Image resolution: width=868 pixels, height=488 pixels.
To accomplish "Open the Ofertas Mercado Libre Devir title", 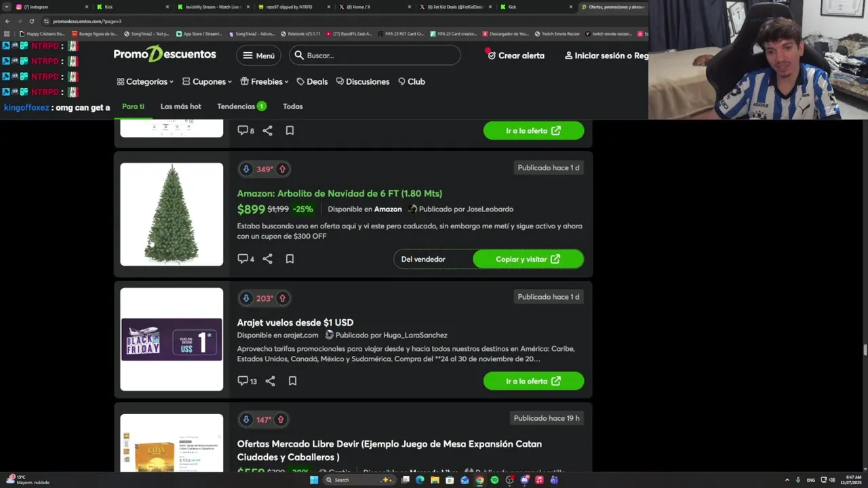I will tap(389, 450).
